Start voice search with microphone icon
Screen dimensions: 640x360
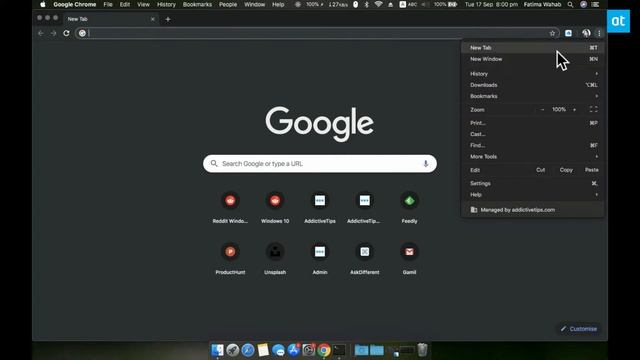(x=426, y=164)
